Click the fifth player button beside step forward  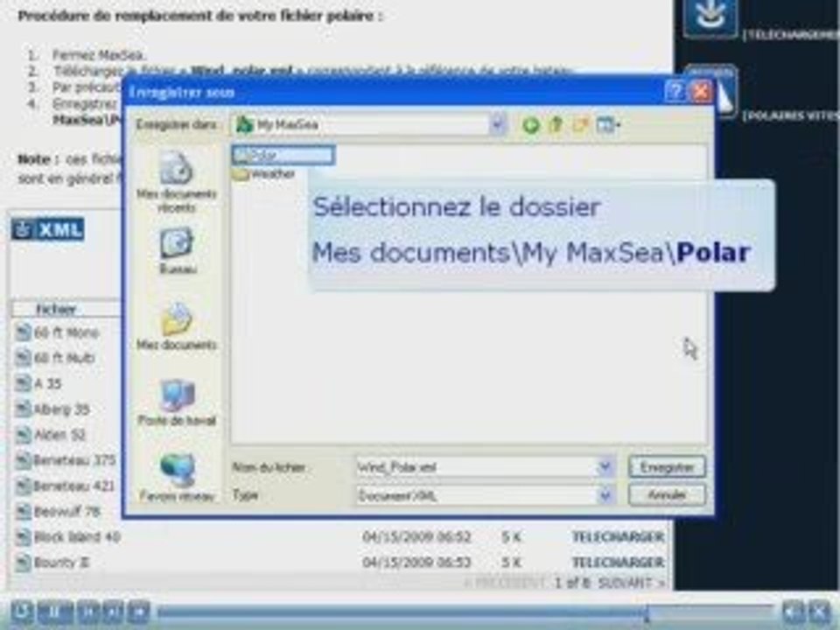138,612
